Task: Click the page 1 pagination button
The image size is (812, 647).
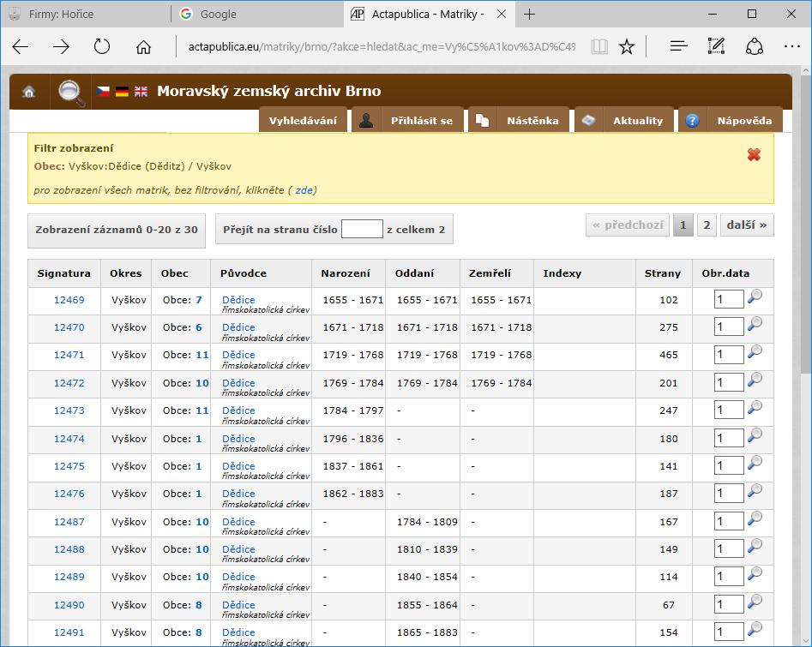Action: pos(683,225)
